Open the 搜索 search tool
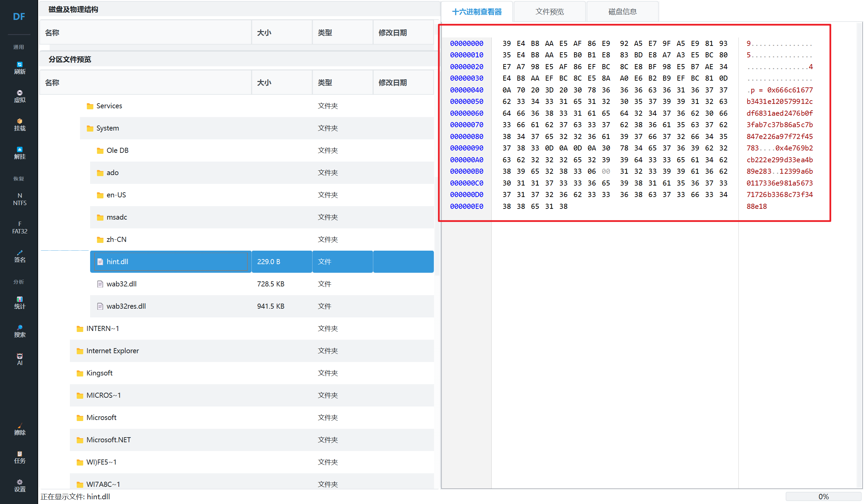 coord(20,331)
